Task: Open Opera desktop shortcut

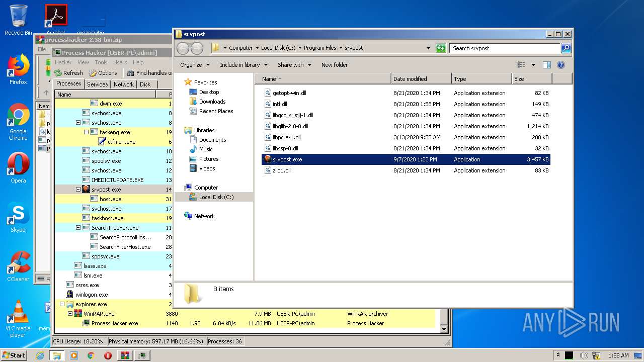Action: (x=18, y=168)
